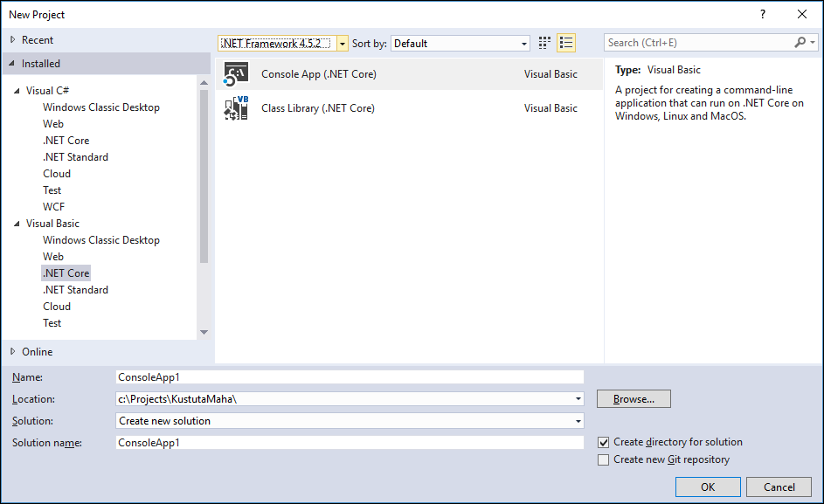The image size is (824, 504).
Task: Collapse the Visual Basic node
Action: (x=17, y=224)
